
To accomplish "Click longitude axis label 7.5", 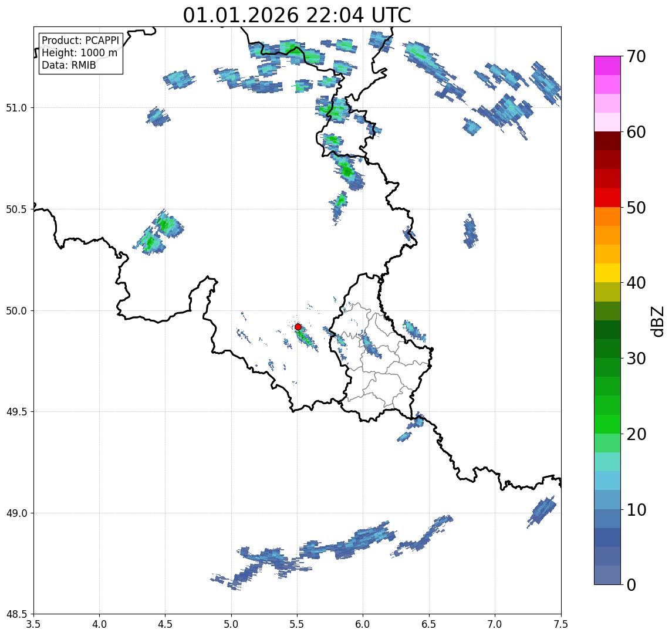I will tap(562, 624).
